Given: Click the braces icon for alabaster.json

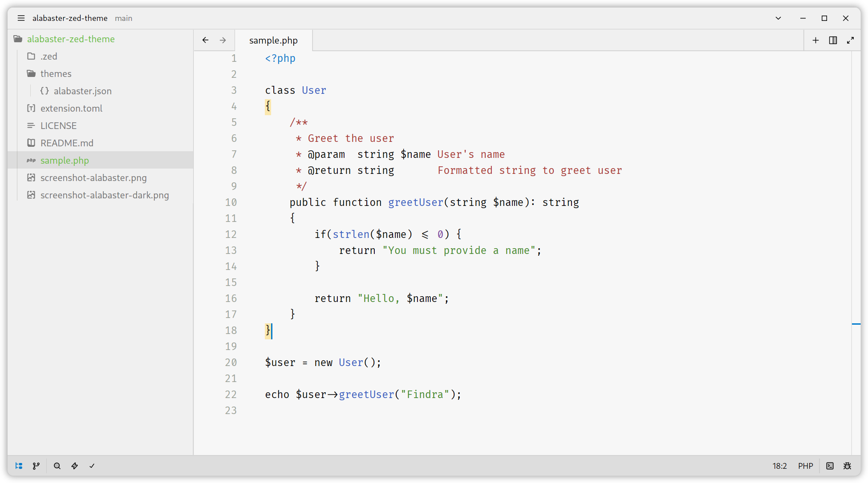Looking at the screenshot, I should [45, 91].
